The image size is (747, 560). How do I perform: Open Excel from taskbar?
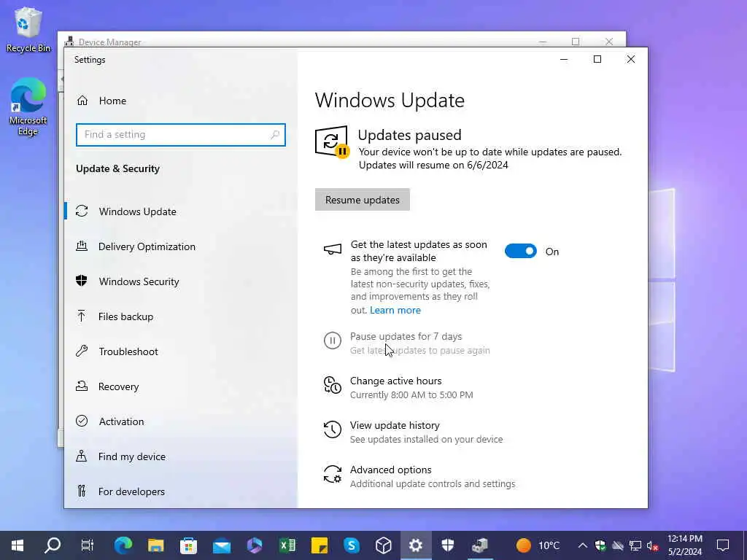287,545
